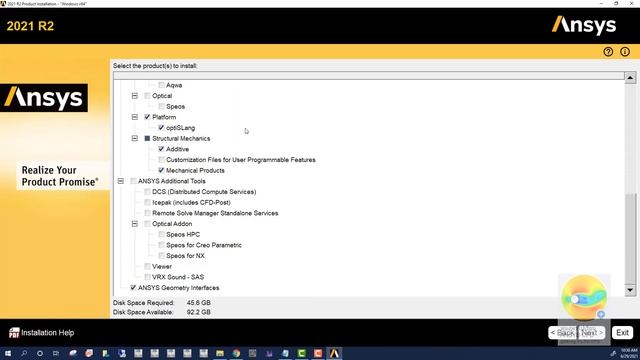Enable Icepak (includes CFD-Post) checkbox
Viewport: 640px width, 360px height.
[x=147, y=202]
